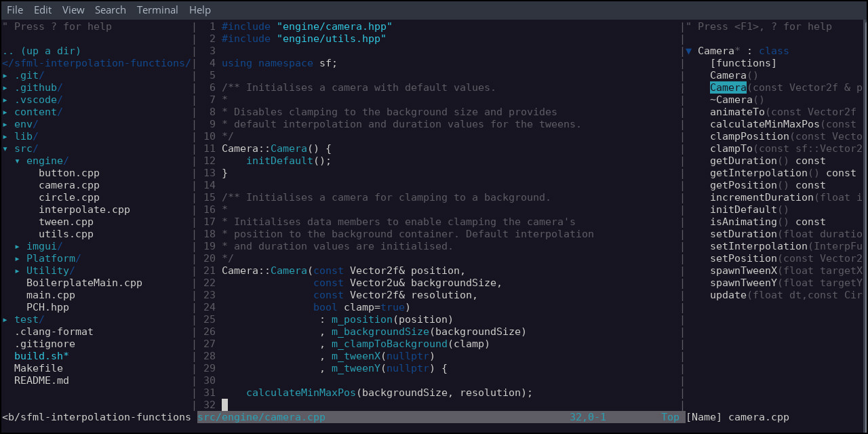868x434 pixels.
Task: Jump to update(float dt tag
Action: click(x=786, y=295)
